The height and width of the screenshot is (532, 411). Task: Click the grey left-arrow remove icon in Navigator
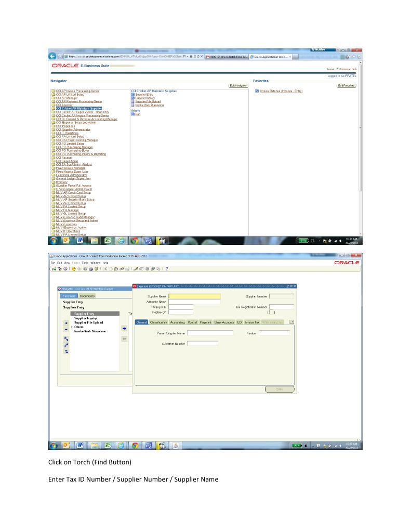tap(125, 339)
